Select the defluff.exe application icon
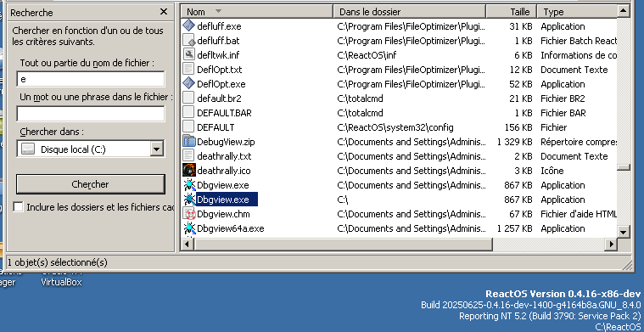This screenshot has width=644, height=332. (188, 25)
